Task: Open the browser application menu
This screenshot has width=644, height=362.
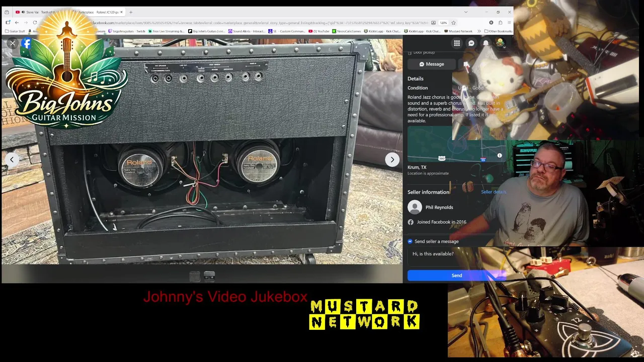Action: (509, 23)
